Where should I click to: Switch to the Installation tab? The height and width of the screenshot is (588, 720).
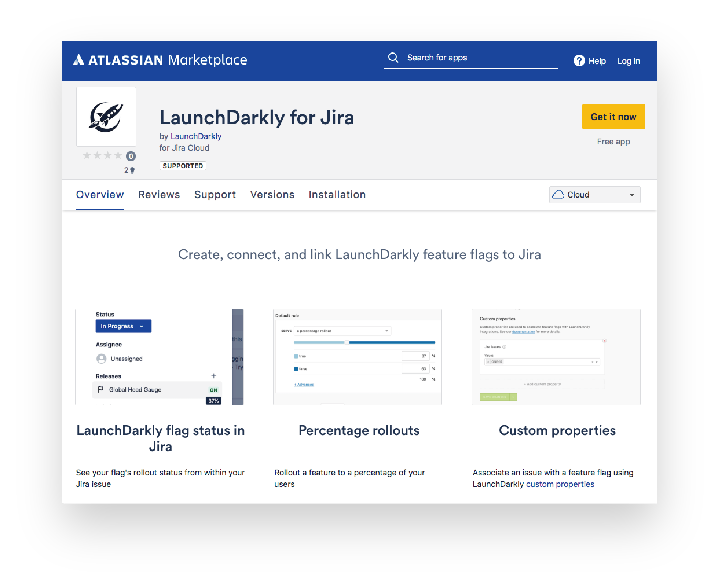click(x=337, y=195)
